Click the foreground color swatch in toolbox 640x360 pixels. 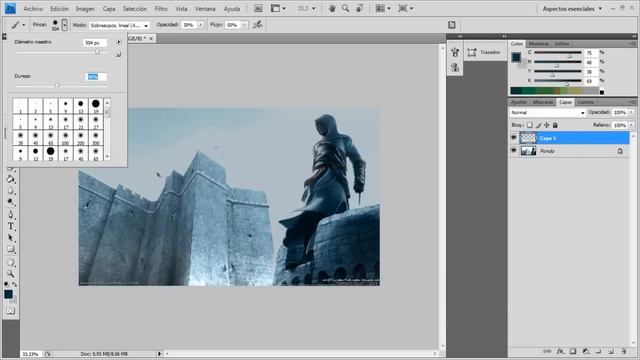(x=8, y=294)
